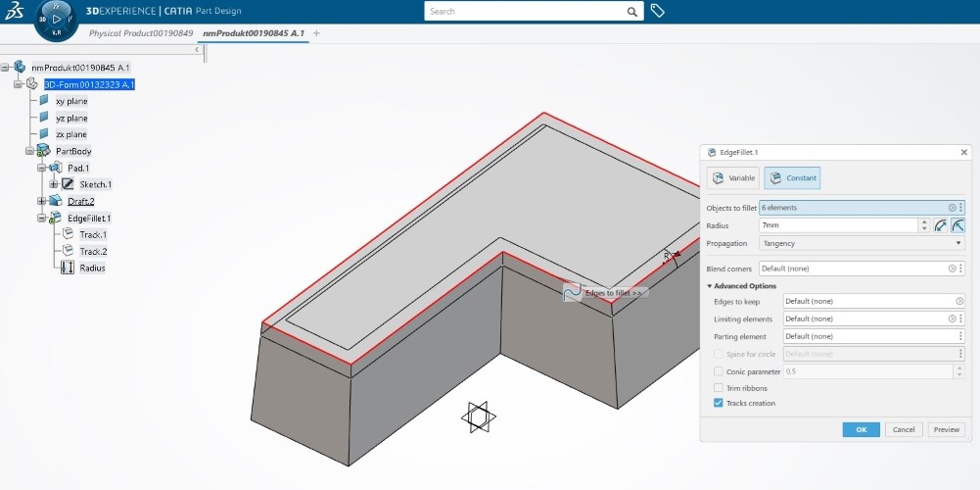This screenshot has width=980, height=490.
Task: Click the 'Edges to fillet >>' viewport label
Action: point(613,293)
